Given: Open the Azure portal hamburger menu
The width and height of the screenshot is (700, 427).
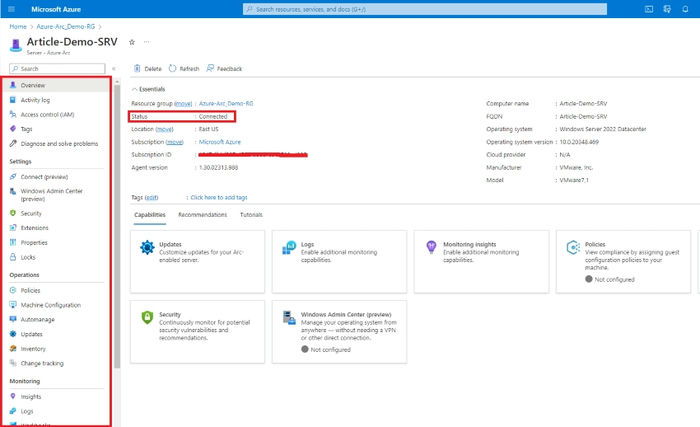Looking at the screenshot, I should (12, 9).
